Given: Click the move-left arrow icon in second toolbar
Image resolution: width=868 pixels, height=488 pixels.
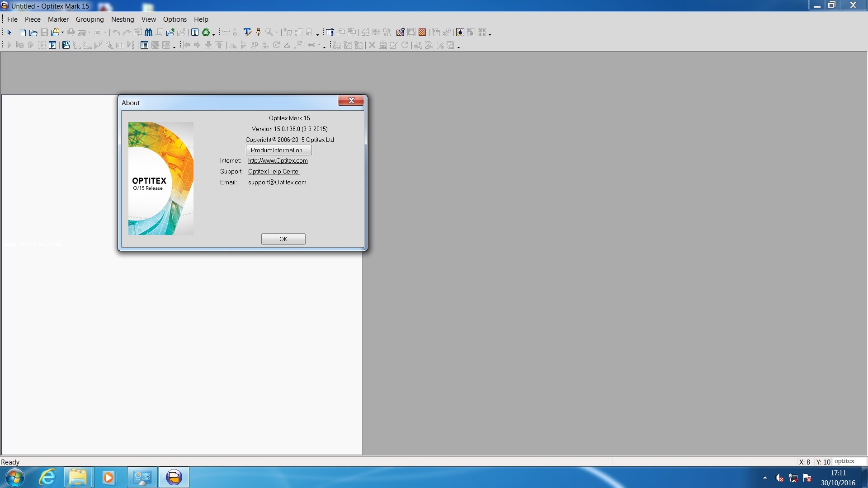Looking at the screenshot, I should [187, 45].
